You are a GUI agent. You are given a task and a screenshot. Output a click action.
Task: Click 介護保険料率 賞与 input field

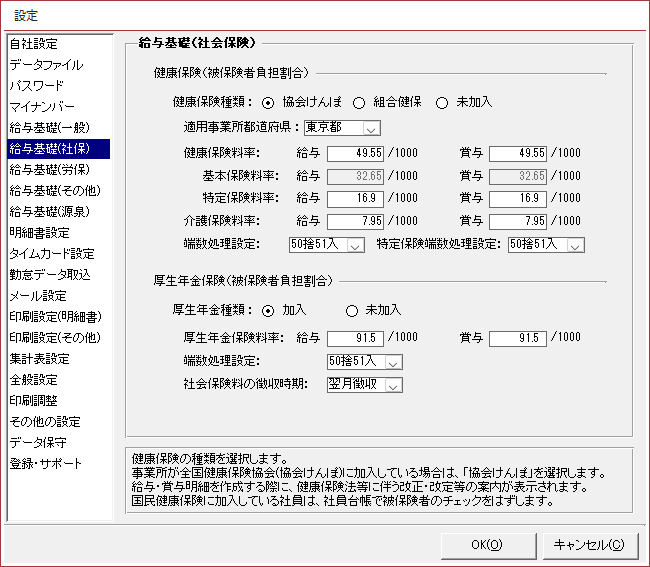(517, 221)
